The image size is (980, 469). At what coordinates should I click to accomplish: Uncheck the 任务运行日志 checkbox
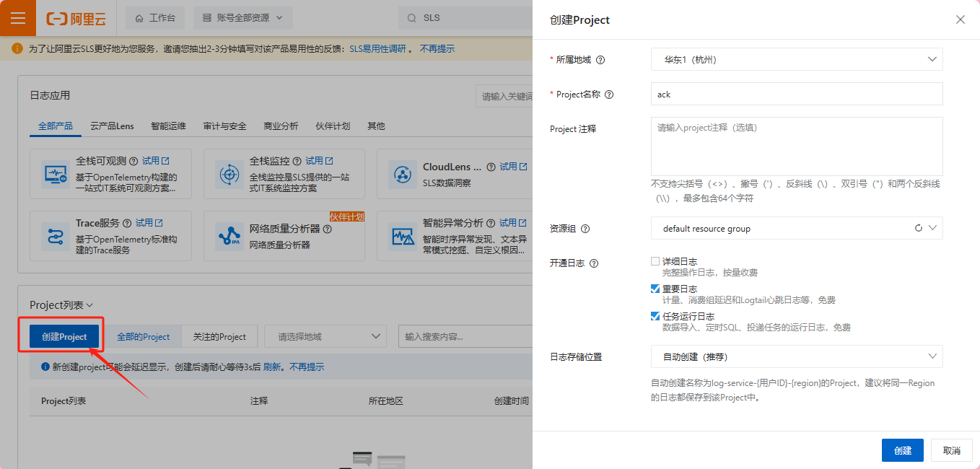[x=655, y=316]
